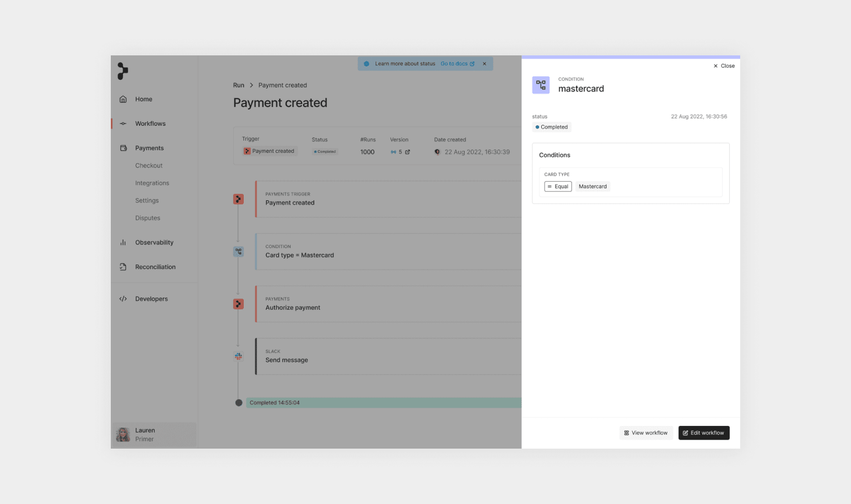Click the 1000 runs value
This screenshot has height=504, width=851.
click(x=367, y=152)
